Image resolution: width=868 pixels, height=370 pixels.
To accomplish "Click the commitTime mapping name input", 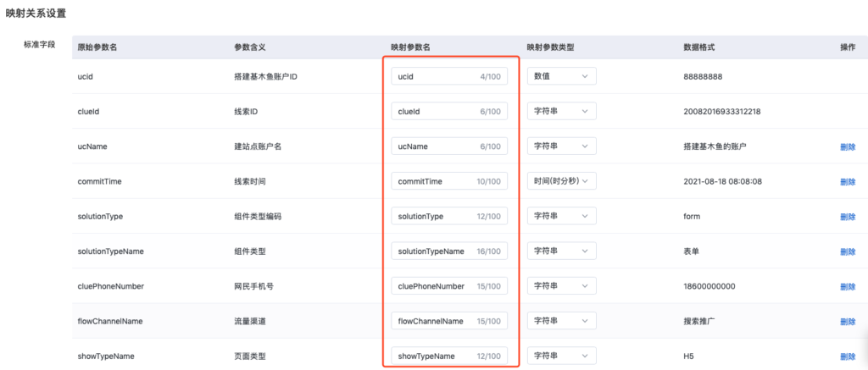I will [x=432, y=181].
